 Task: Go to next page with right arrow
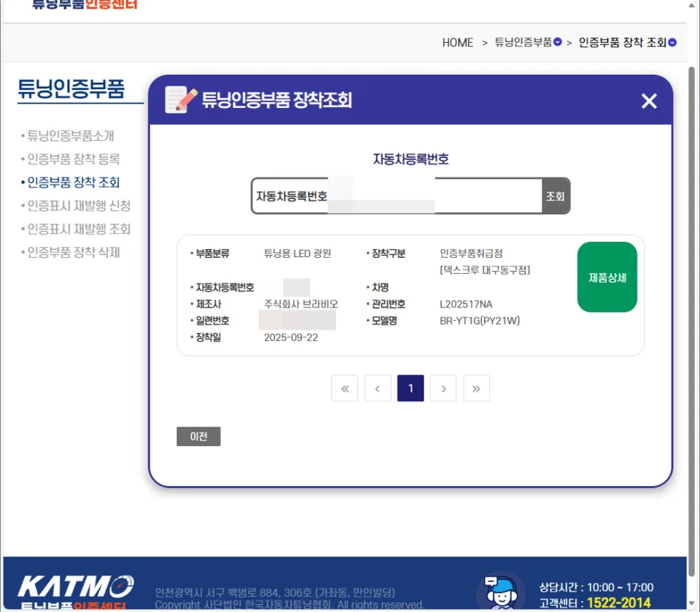pyautogui.click(x=443, y=388)
